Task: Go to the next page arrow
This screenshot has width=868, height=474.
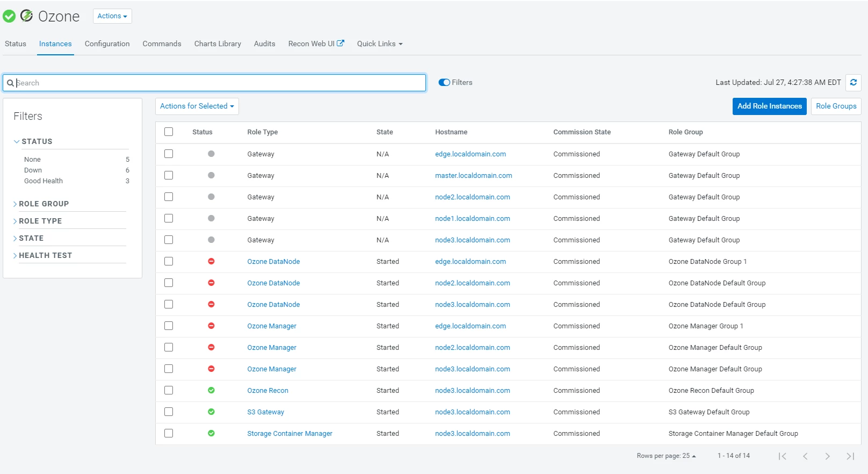Action: tap(828, 456)
